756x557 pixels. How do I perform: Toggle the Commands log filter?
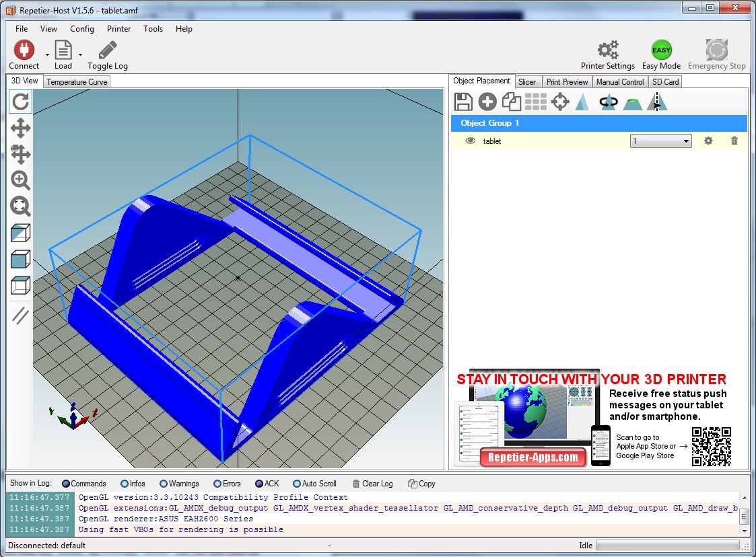(66, 484)
